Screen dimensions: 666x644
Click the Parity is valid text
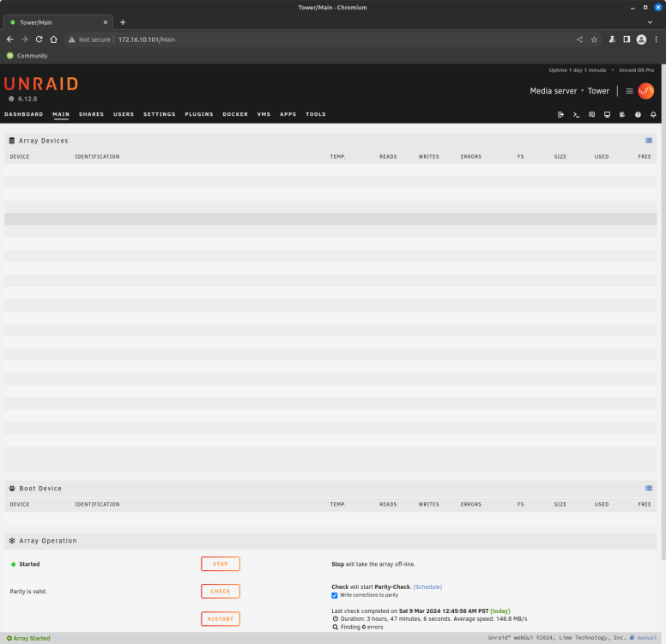point(28,592)
